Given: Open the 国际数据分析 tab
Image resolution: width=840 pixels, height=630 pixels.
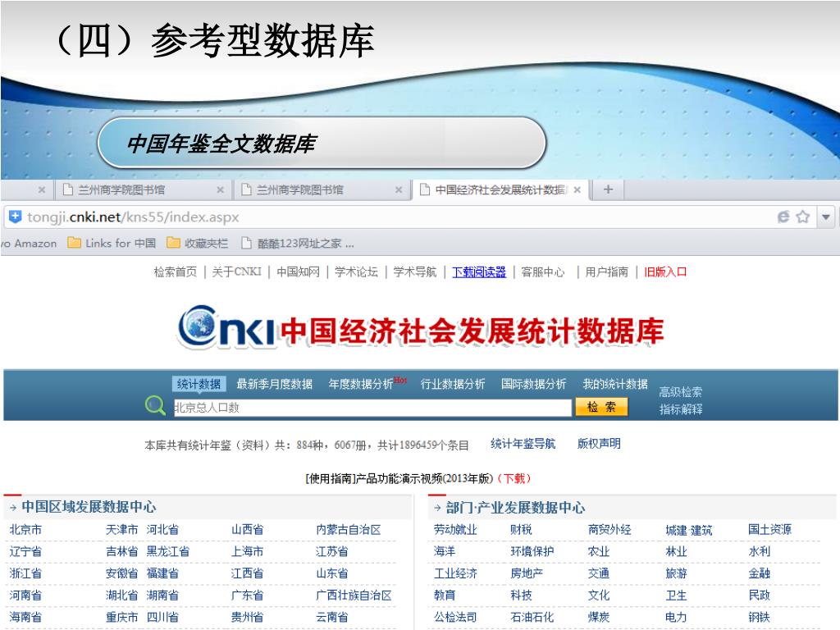Looking at the screenshot, I should 533,384.
